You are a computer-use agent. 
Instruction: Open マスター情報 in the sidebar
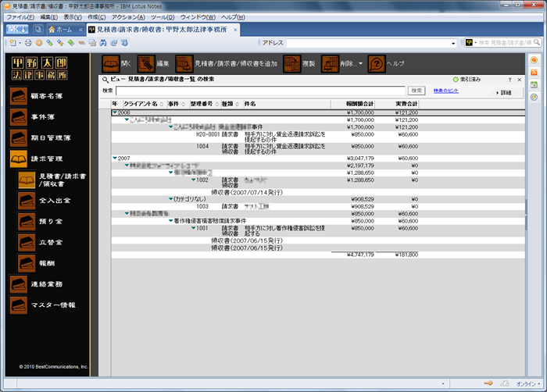point(42,305)
